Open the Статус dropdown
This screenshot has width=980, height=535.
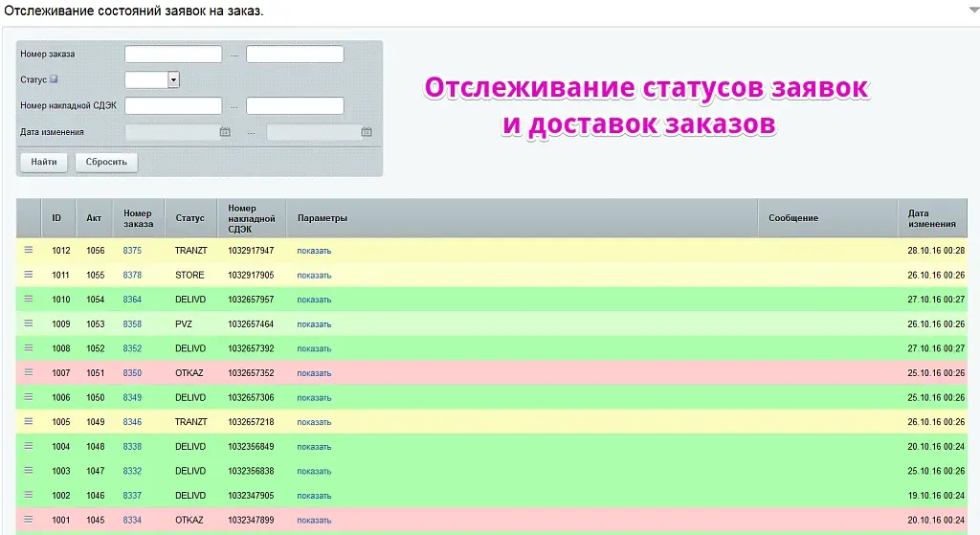click(x=152, y=80)
